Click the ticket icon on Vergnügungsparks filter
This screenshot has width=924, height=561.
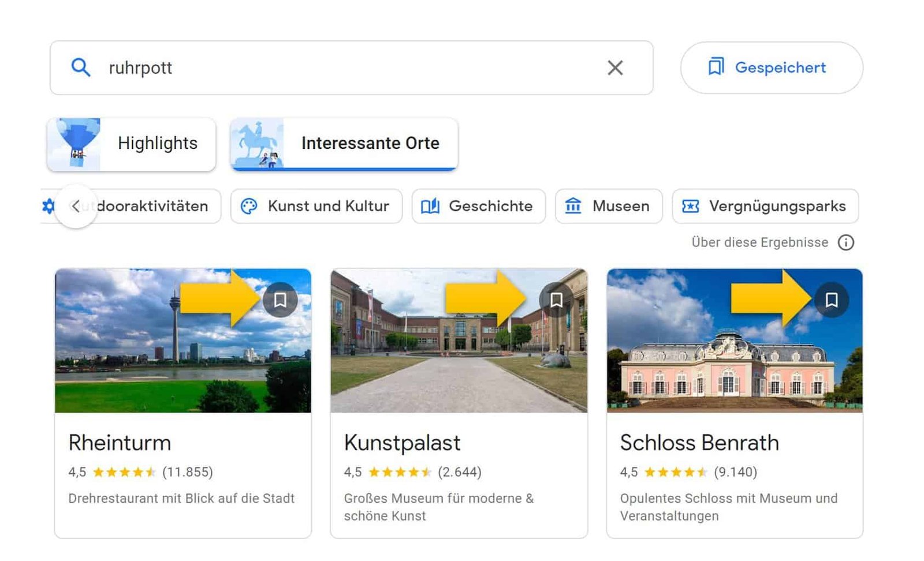tap(692, 206)
